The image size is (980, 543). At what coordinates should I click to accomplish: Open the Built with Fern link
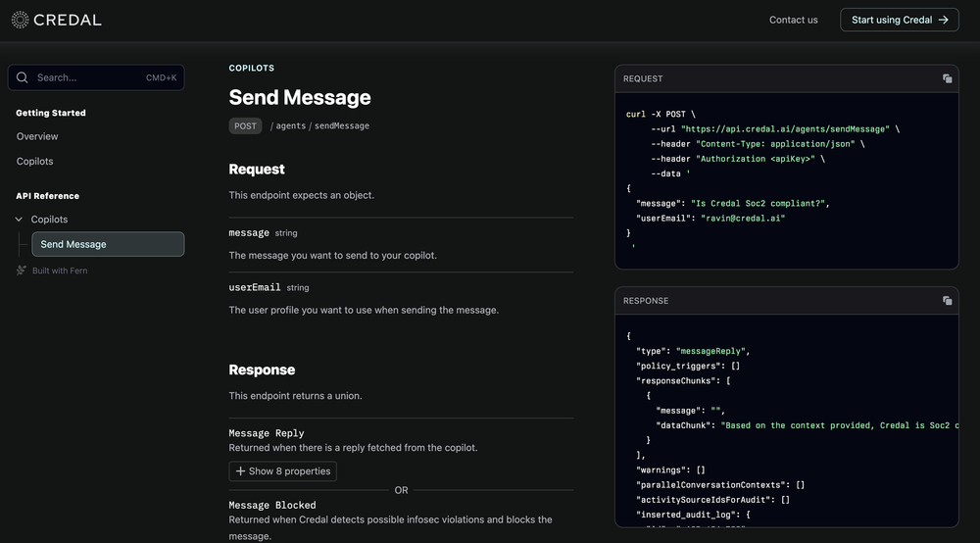[x=60, y=271]
